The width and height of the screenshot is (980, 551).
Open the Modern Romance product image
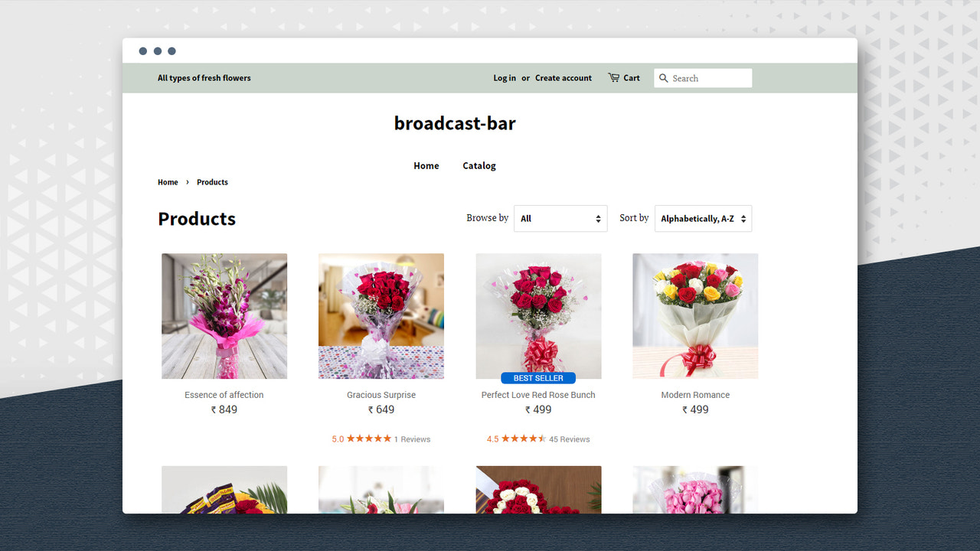point(694,315)
